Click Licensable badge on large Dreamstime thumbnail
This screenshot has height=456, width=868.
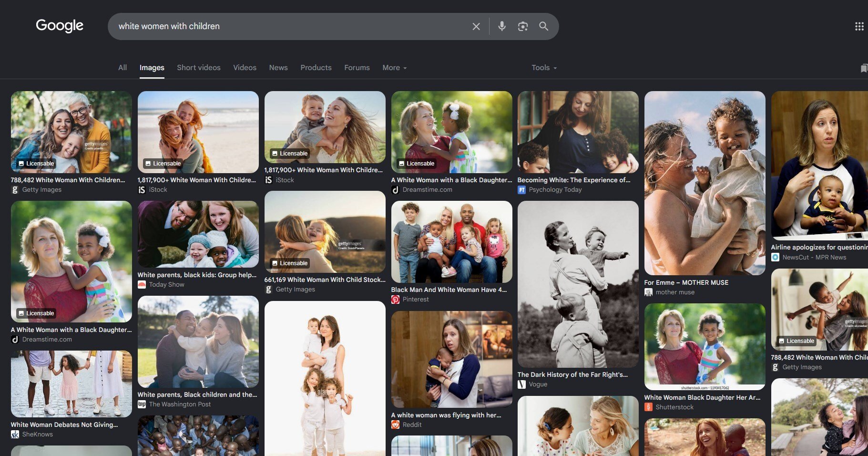[x=36, y=313]
